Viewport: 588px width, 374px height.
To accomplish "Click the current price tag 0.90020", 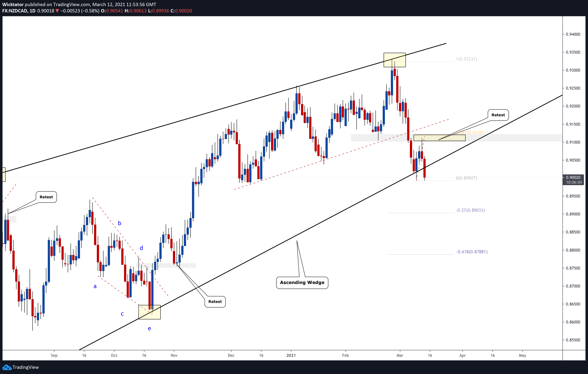I will coord(573,180).
